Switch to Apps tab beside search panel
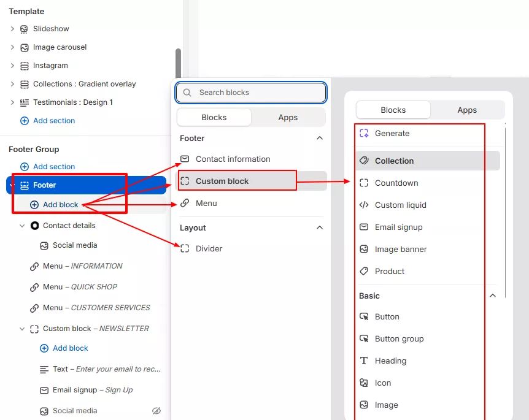 288,118
